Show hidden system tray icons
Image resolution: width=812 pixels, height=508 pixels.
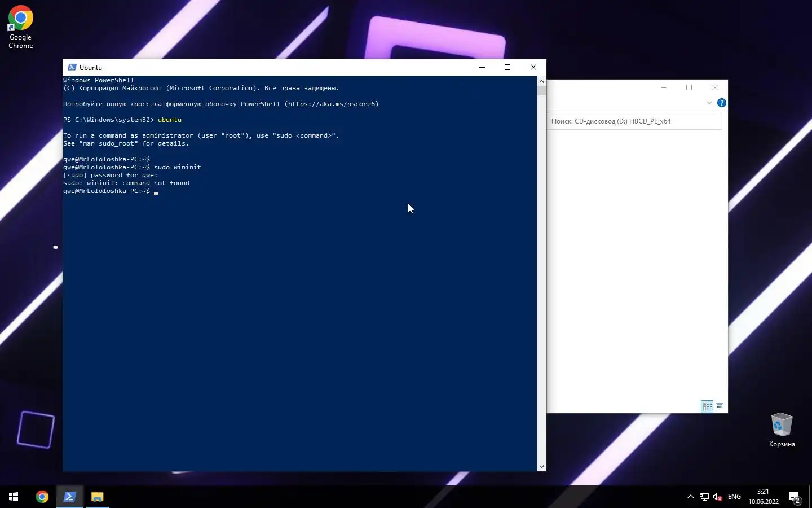(x=690, y=497)
